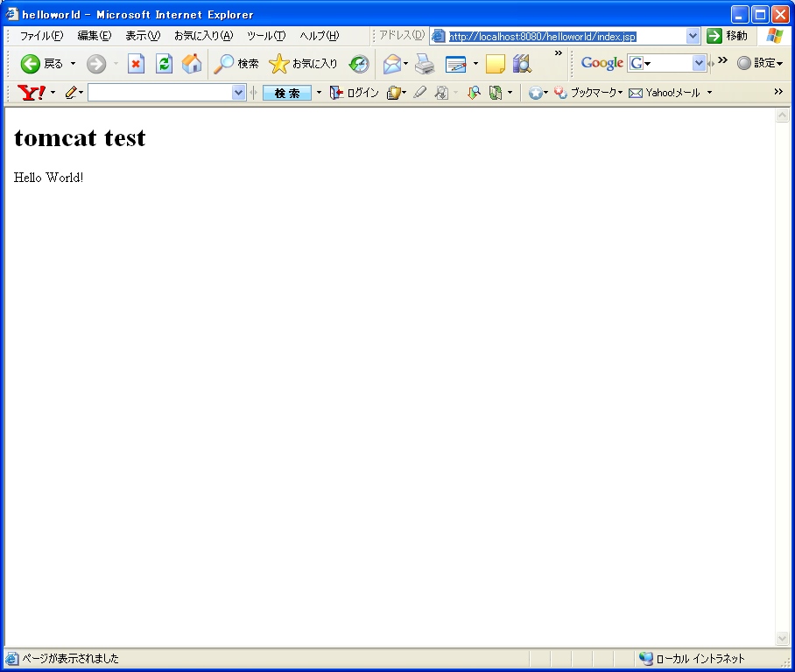The width and height of the screenshot is (795, 672).
Task: Click the Mail envelope icon
Action: tap(392, 64)
